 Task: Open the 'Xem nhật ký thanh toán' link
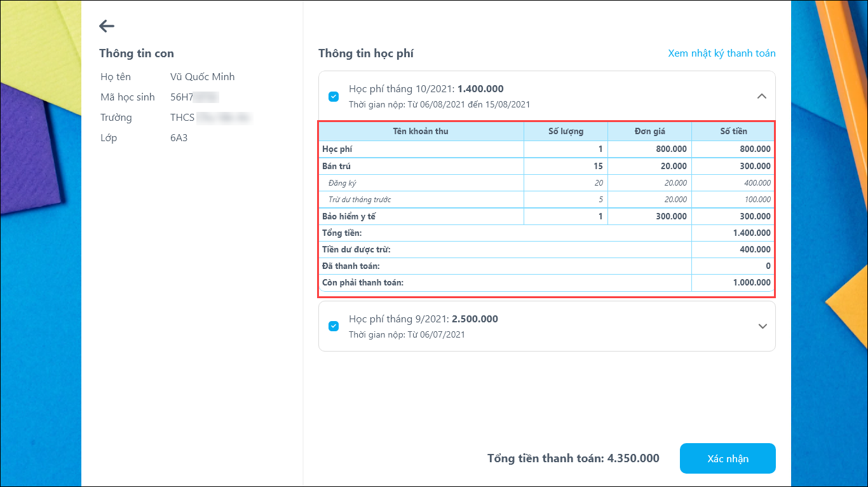(721, 53)
